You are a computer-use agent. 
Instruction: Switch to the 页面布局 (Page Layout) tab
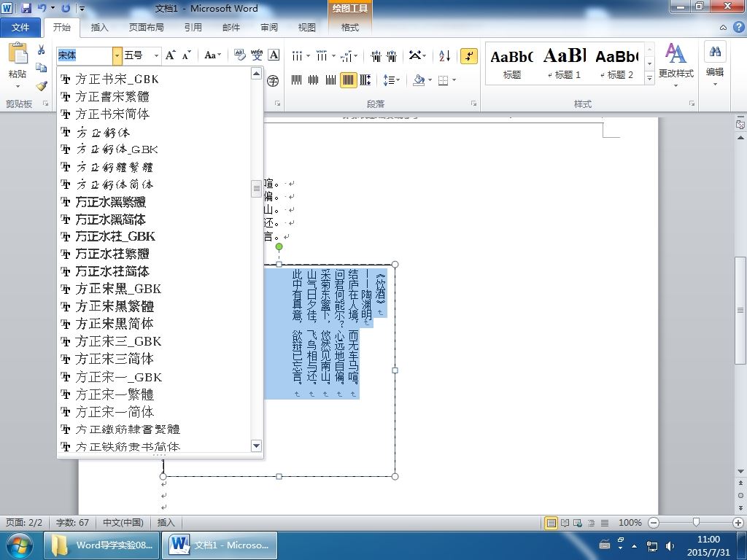tap(146, 28)
